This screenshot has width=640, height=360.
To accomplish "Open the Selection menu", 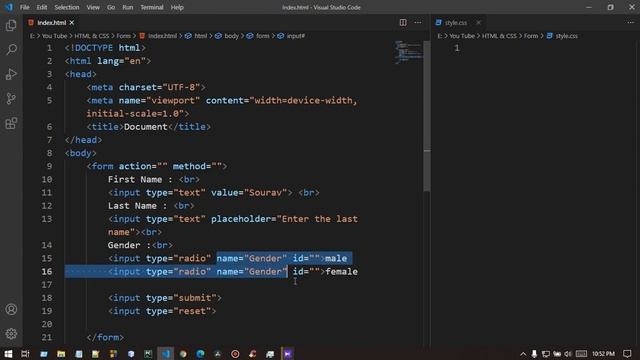I will 67,7.
